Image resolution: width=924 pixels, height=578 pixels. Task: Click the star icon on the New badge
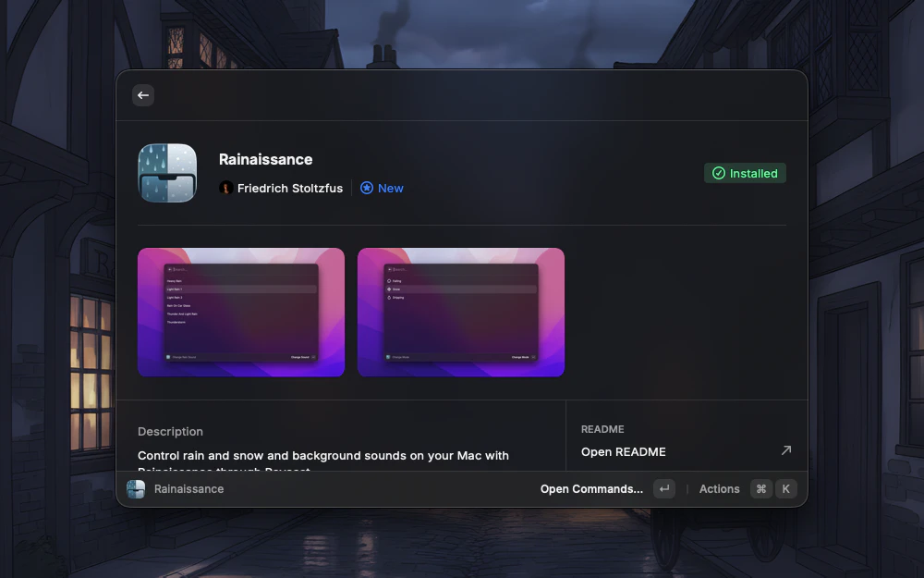point(367,188)
